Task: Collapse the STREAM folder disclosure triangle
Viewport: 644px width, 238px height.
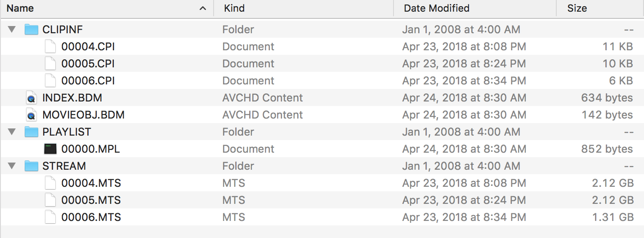Action: tap(12, 166)
